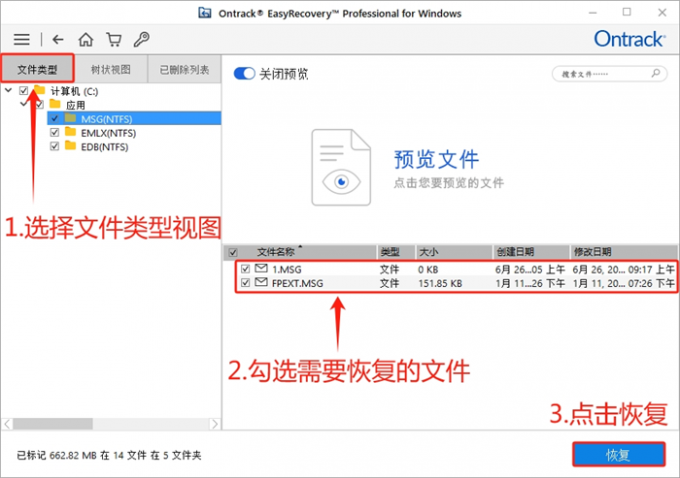This screenshot has width=680, height=478.
Task: Uncheck the MSG(NTFS) checkbox
Action: pyautogui.click(x=54, y=118)
